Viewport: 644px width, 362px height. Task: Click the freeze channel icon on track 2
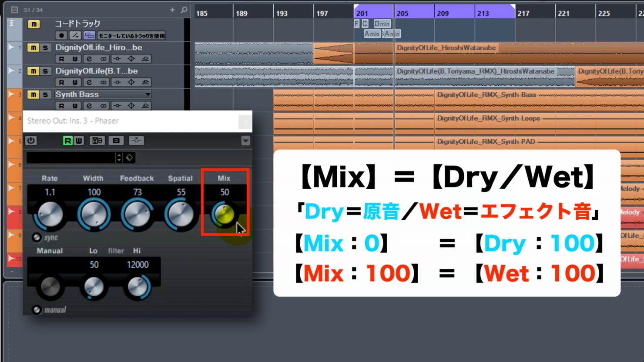[x=117, y=82]
